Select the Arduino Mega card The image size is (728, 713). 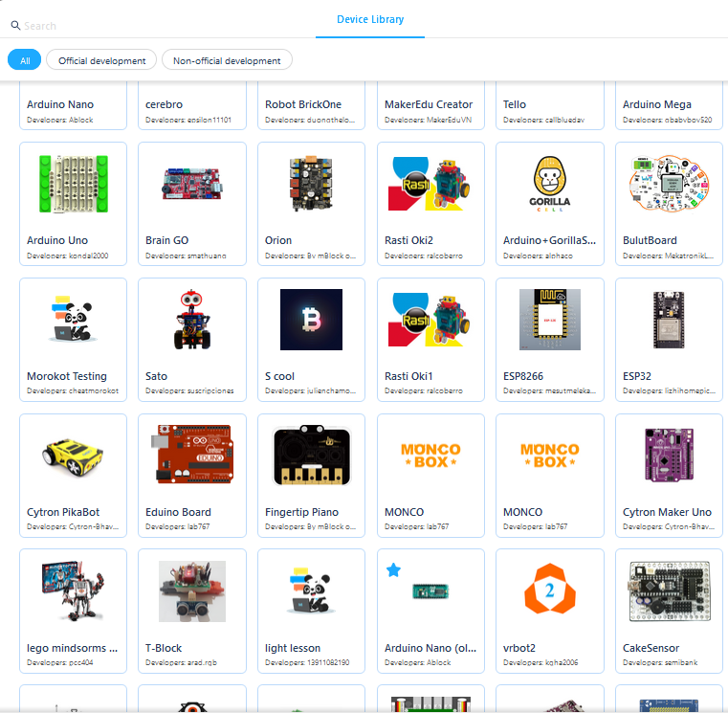click(669, 105)
